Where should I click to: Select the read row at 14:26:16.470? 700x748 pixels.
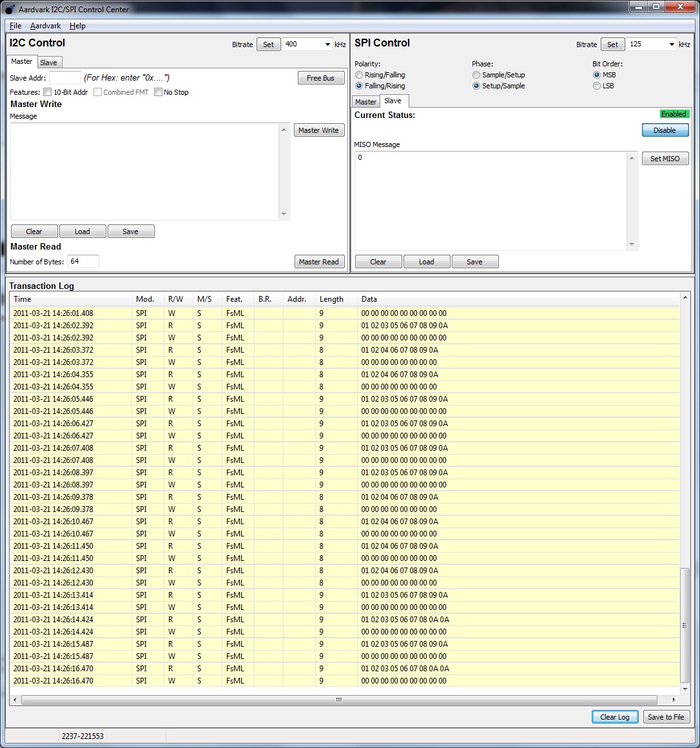pyautogui.click(x=344, y=668)
